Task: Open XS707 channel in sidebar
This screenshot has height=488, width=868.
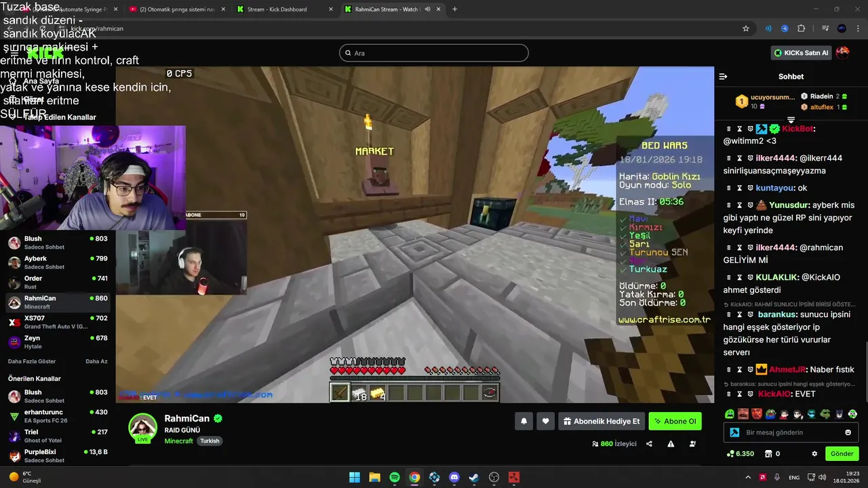Action: click(58, 322)
